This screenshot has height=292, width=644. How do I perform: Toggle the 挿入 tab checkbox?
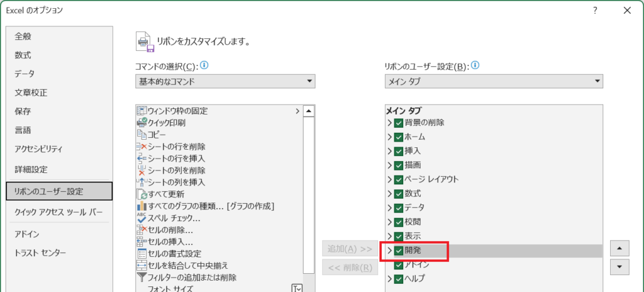pyautogui.click(x=398, y=151)
